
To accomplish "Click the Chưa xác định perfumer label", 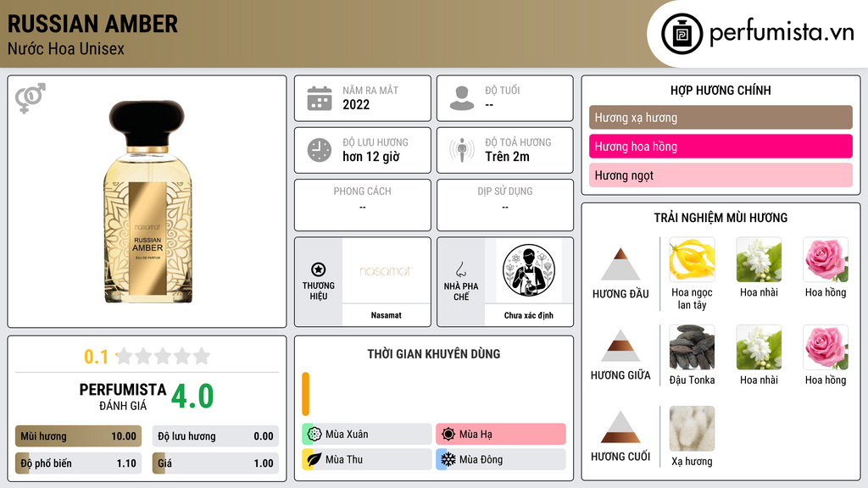I will [x=529, y=315].
